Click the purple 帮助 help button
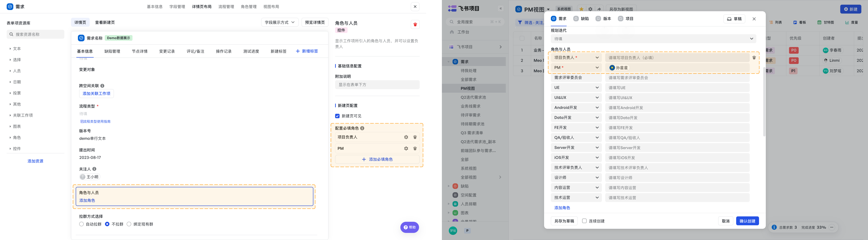This screenshot has height=240, width=868. coord(410,227)
